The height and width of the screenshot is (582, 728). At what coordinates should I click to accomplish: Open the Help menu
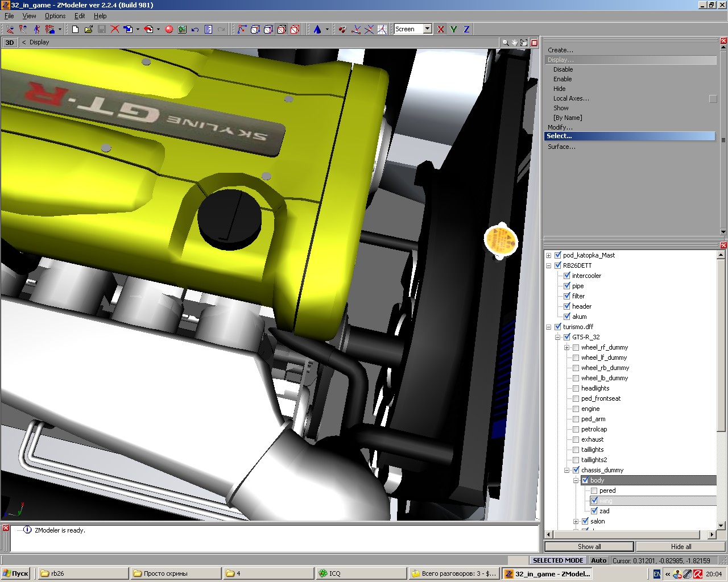[100, 16]
